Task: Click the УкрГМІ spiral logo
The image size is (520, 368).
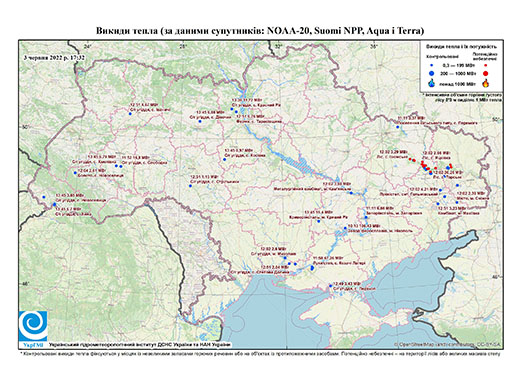Action: [x=33, y=326]
